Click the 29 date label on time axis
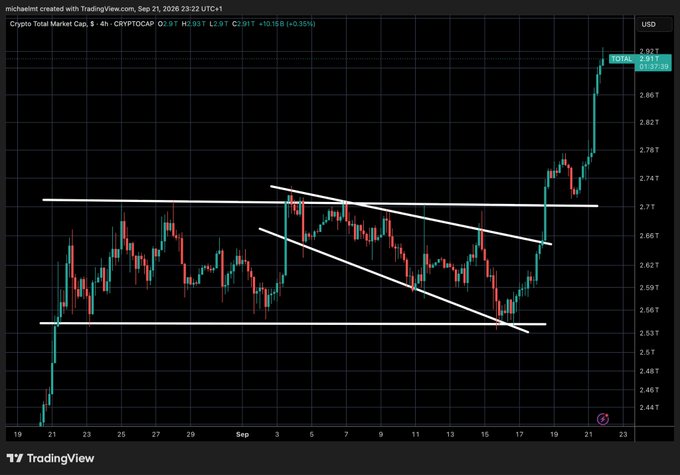Viewport: 680px width, 475px height. pyautogui.click(x=190, y=434)
